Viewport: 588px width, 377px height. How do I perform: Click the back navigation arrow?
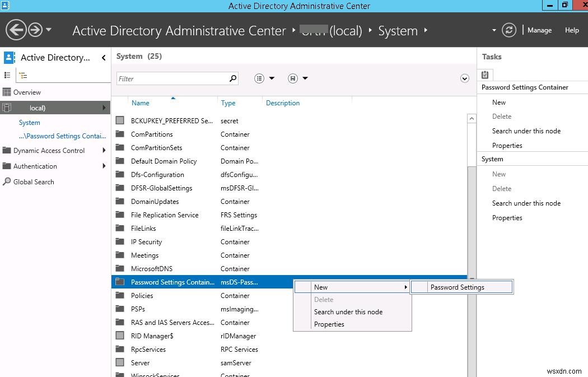(15, 30)
